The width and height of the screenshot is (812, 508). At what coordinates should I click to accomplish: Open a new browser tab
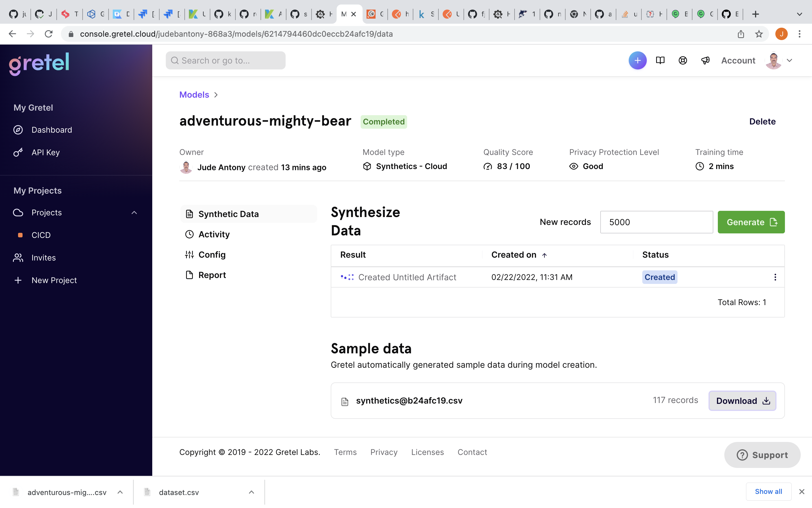tap(755, 14)
